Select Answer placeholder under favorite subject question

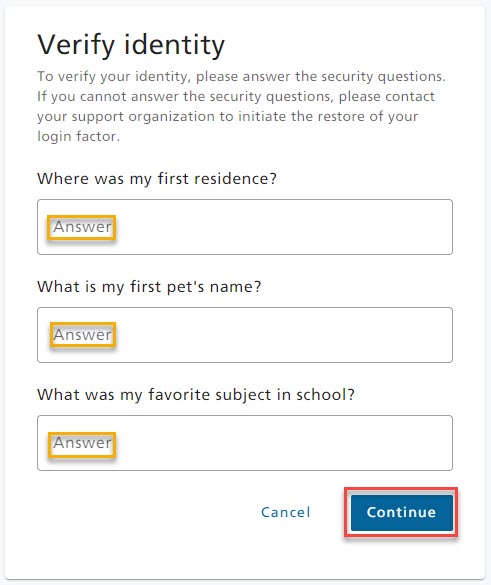[x=82, y=443]
